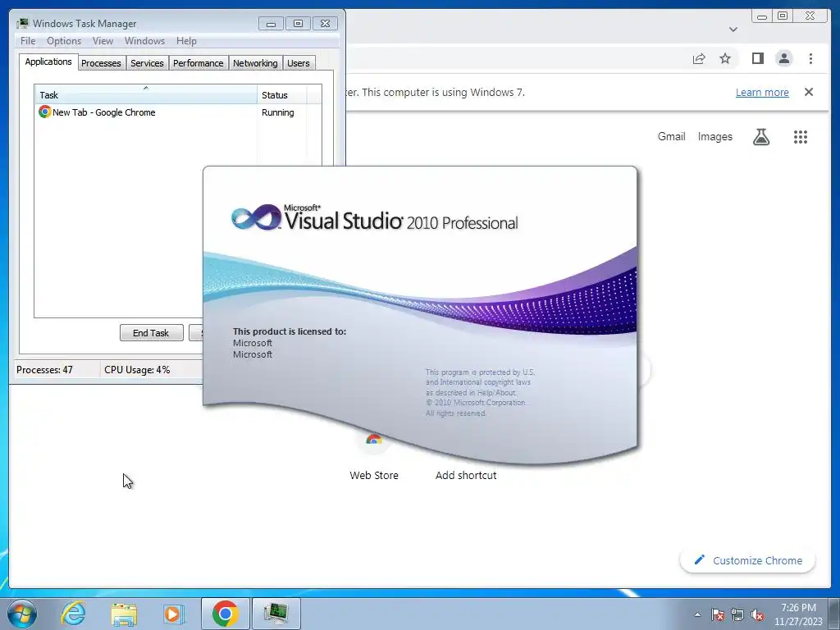Click the Processes: 47 status text
Screen dimensions: 840x630
coord(44,370)
